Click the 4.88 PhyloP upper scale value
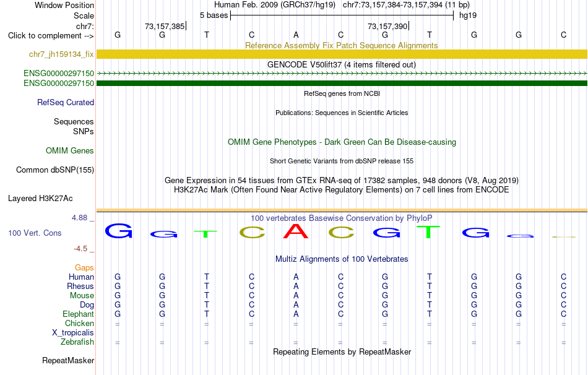Screen dimensions: 588x375 [x=79, y=218]
